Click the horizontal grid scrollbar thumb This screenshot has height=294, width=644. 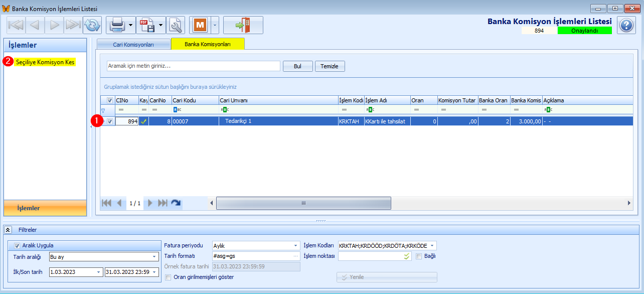click(303, 203)
